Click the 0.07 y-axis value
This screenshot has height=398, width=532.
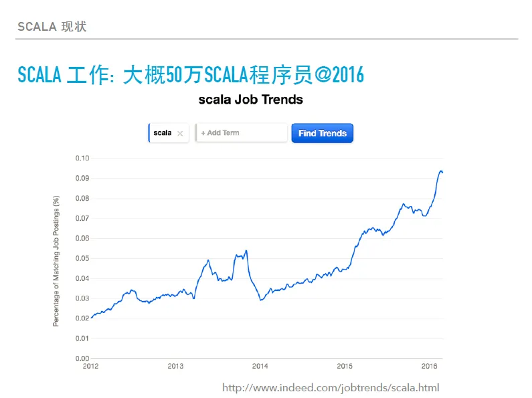pos(82,218)
